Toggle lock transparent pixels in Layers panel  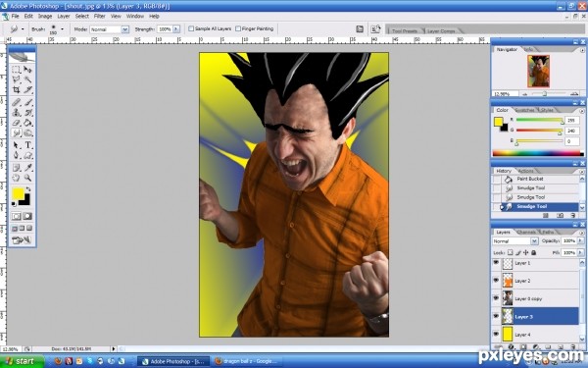[510, 253]
